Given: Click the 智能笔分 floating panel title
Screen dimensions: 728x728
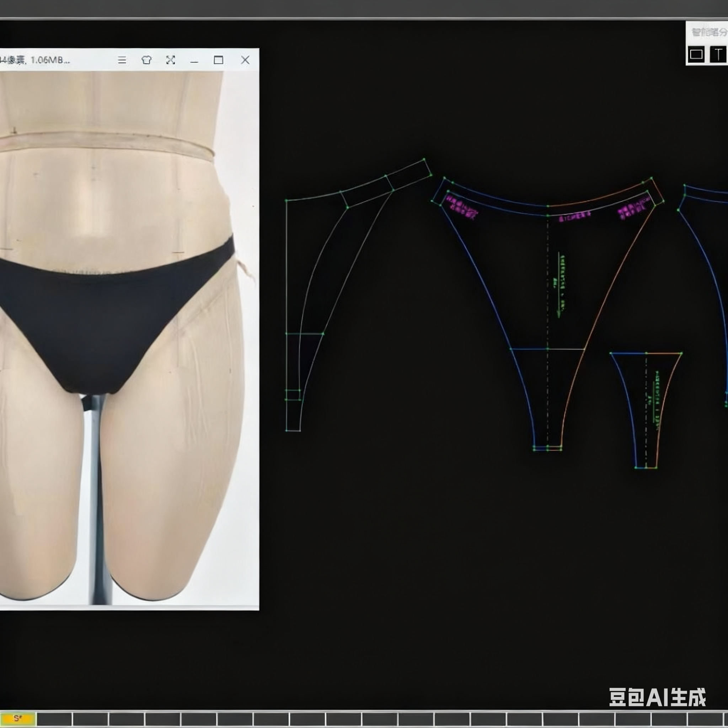Looking at the screenshot, I should point(709,32).
